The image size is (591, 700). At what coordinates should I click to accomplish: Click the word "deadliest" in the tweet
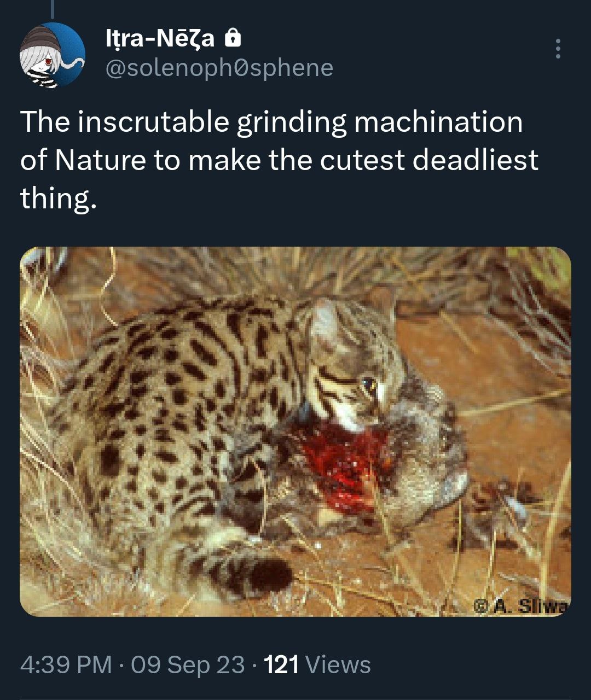pyautogui.click(x=475, y=160)
